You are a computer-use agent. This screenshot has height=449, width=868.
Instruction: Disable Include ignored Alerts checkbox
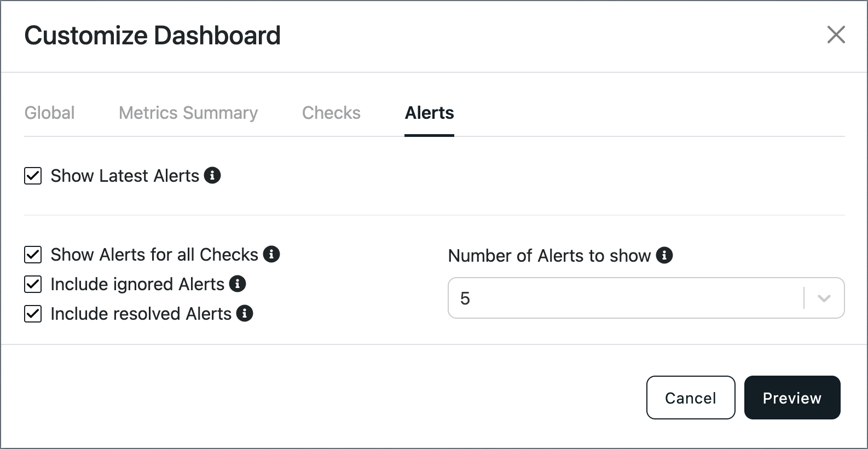pos(33,284)
